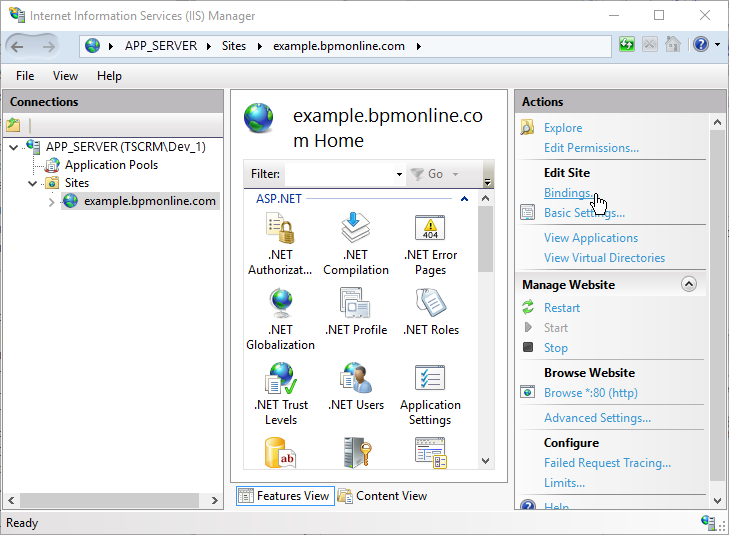Screen dimensions: 729x535
Task: Open the .NET Profile feature
Action: click(356, 303)
